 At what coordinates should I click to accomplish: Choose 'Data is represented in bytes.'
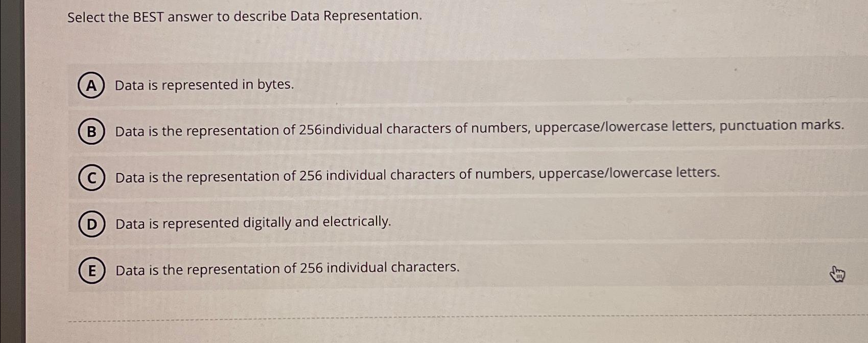[204, 85]
